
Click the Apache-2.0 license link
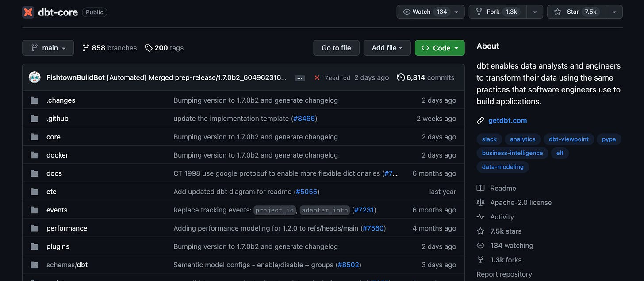click(x=521, y=202)
